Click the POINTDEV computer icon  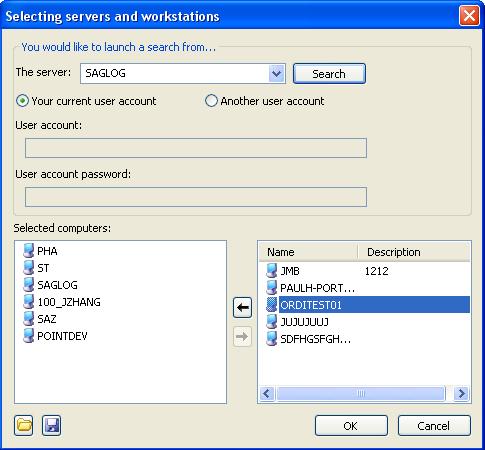29,336
